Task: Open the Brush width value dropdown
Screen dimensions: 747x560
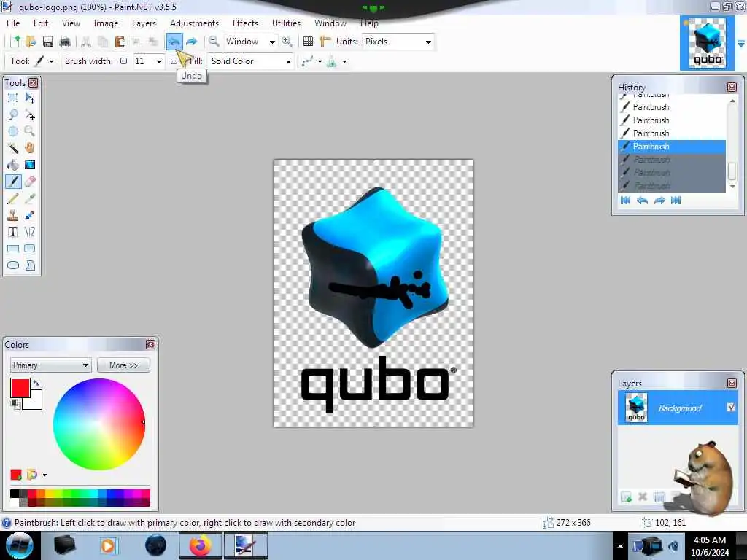Action: click(x=159, y=61)
